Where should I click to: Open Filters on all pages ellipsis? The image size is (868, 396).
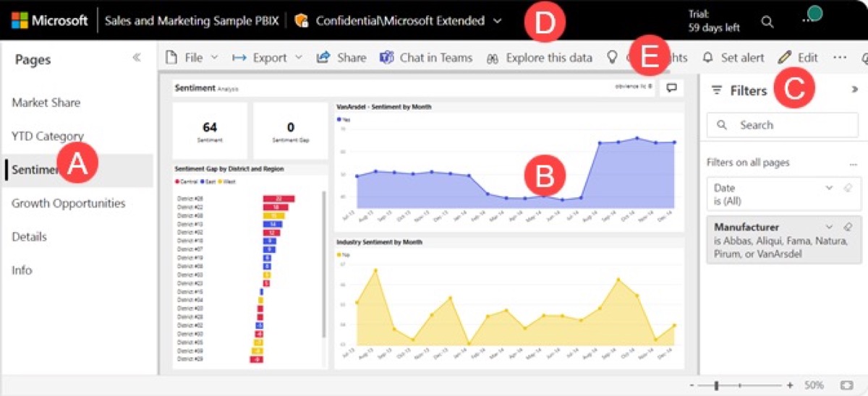point(852,163)
